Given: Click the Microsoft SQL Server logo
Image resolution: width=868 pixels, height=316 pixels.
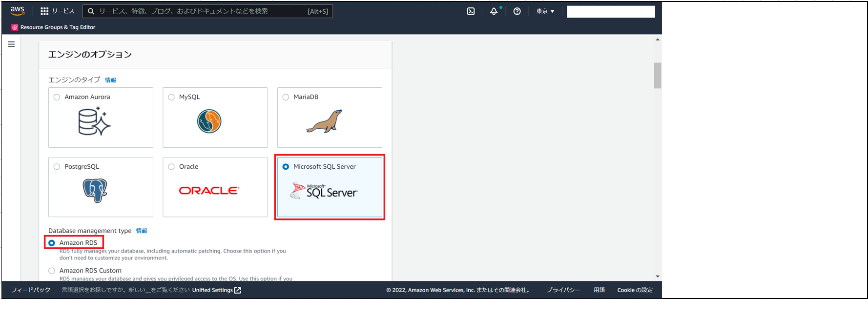Looking at the screenshot, I should tap(324, 191).
